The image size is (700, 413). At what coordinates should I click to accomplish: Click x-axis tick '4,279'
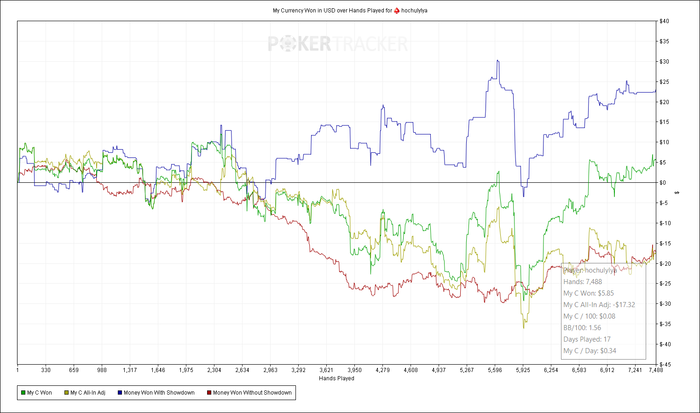[383, 370]
